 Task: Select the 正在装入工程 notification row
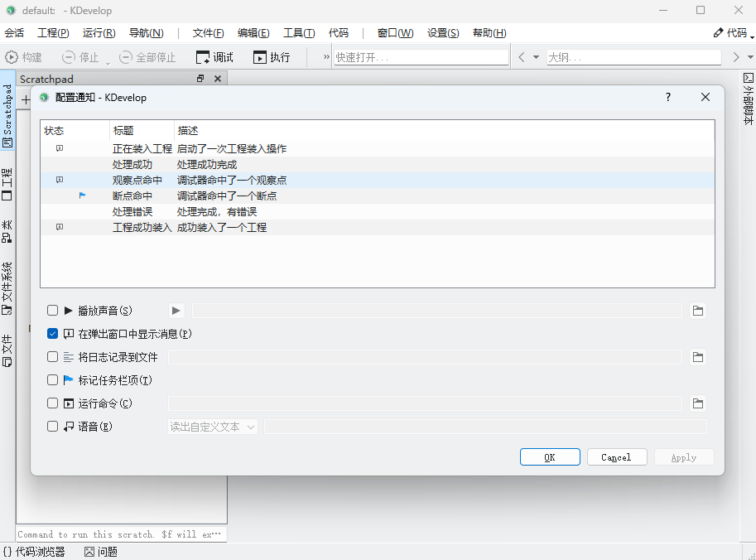(x=377, y=148)
